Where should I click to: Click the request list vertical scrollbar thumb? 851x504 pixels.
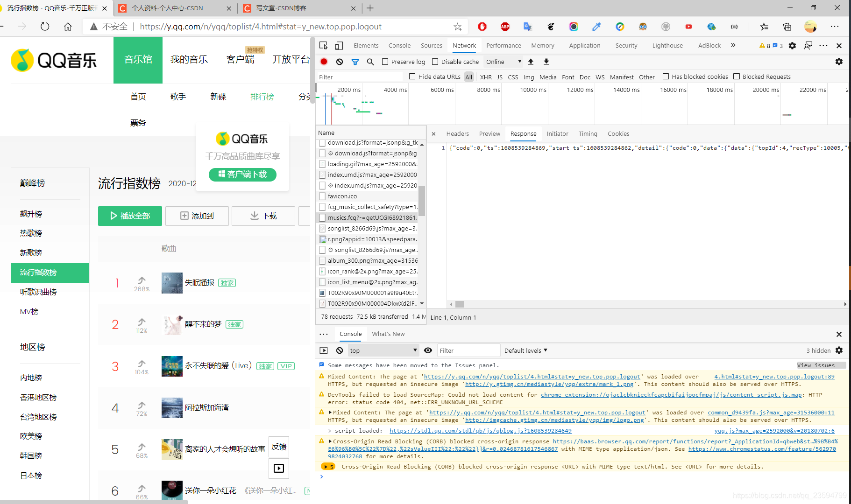[422, 201]
